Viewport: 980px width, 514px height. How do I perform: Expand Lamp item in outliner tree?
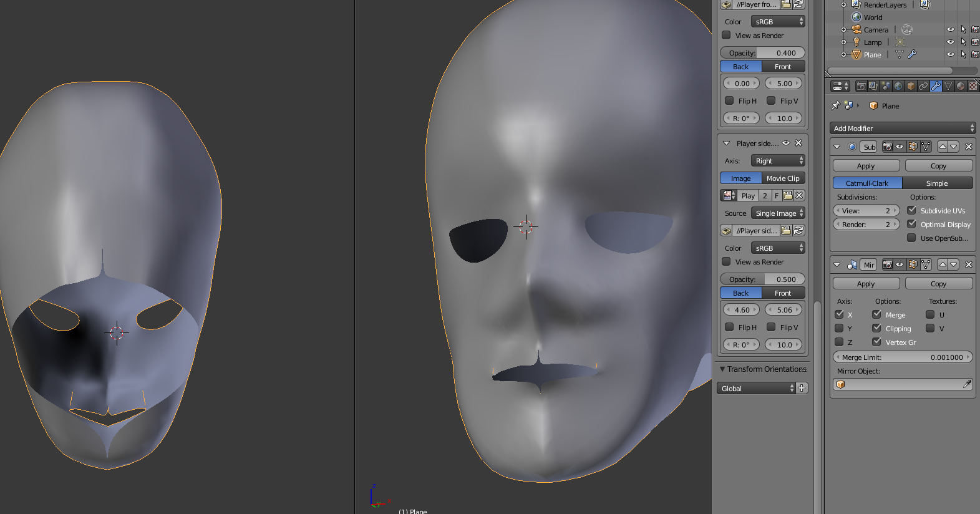pyautogui.click(x=843, y=42)
